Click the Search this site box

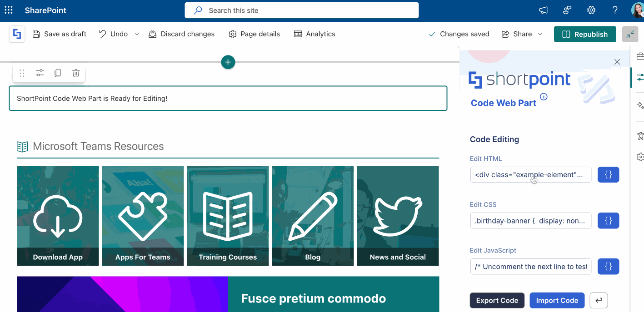coord(301,10)
